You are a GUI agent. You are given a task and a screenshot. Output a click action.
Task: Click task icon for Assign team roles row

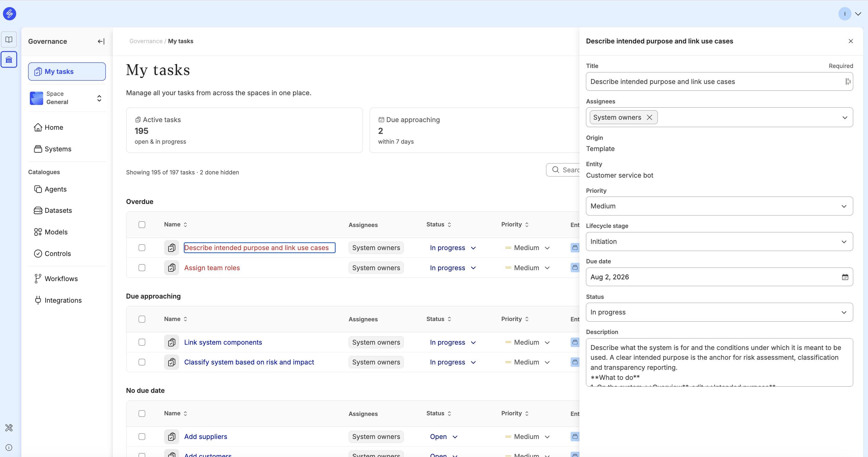click(x=171, y=268)
